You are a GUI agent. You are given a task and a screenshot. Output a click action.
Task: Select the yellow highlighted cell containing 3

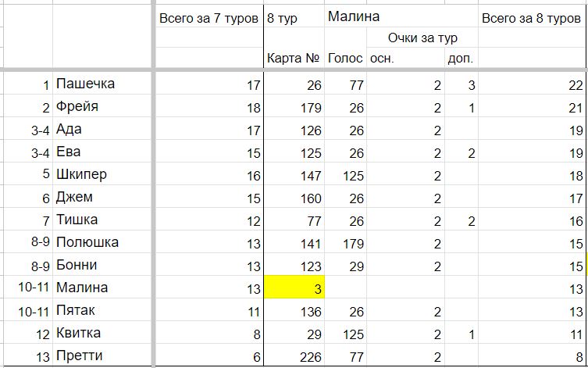(x=294, y=287)
